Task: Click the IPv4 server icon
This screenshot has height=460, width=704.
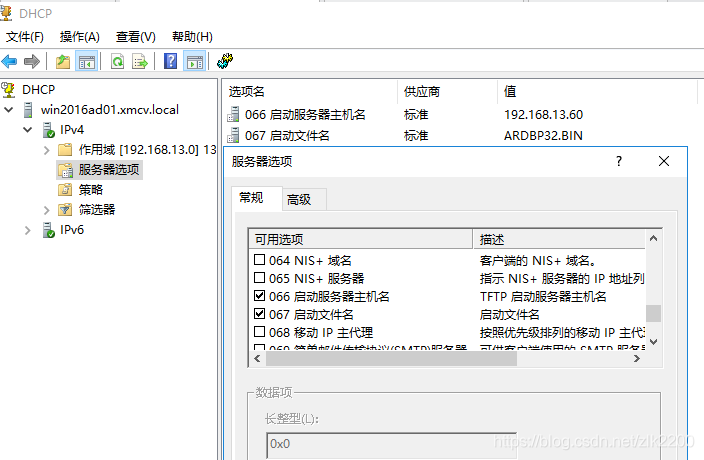Action: 48,130
